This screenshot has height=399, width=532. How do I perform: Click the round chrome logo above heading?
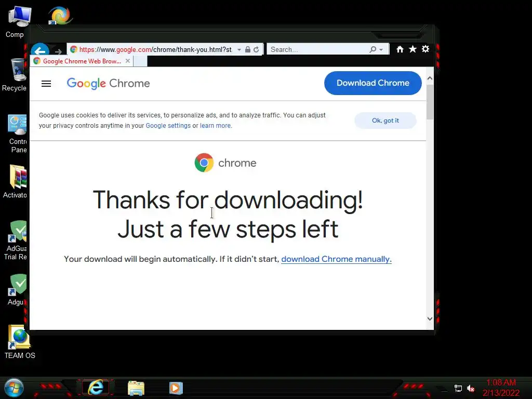click(x=204, y=163)
